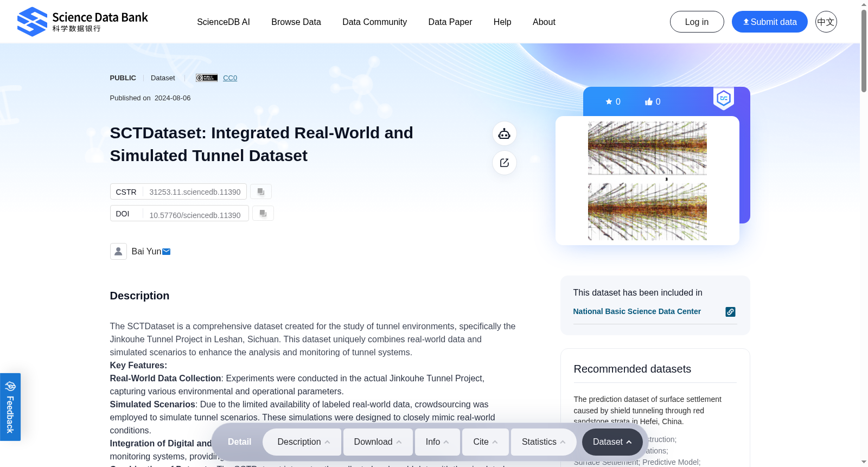Click the publication date 2024-08-06
The height and width of the screenshot is (467, 868).
(173, 98)
